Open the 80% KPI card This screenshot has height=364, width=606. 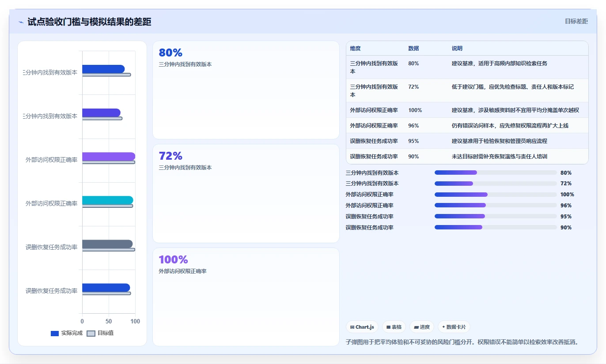pos(246,90)
